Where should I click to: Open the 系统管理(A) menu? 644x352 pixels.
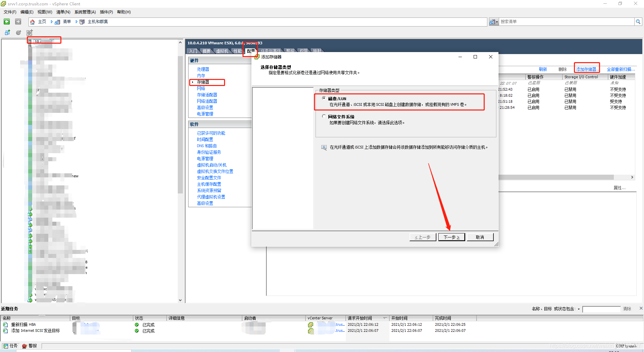85,12
